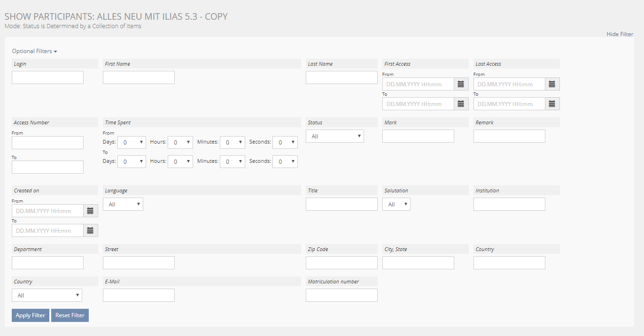
Task: Open calendar picker for Created on To
Action: coord(90,230)
